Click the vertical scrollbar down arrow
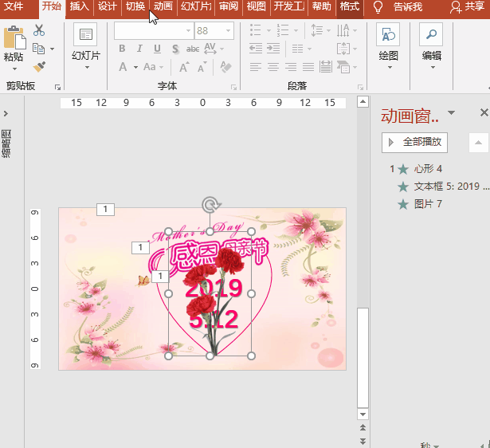The width and height of the screenshot is (490, 448). (363, 415)
